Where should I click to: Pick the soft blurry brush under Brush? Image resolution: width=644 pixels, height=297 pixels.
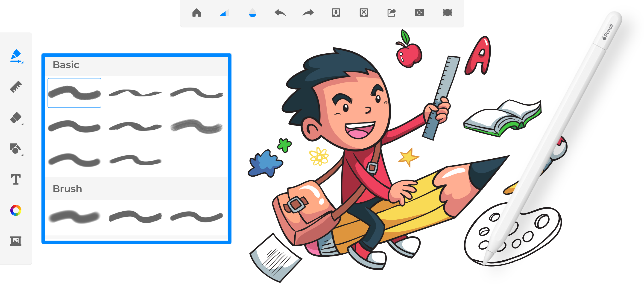coord(74,217)
